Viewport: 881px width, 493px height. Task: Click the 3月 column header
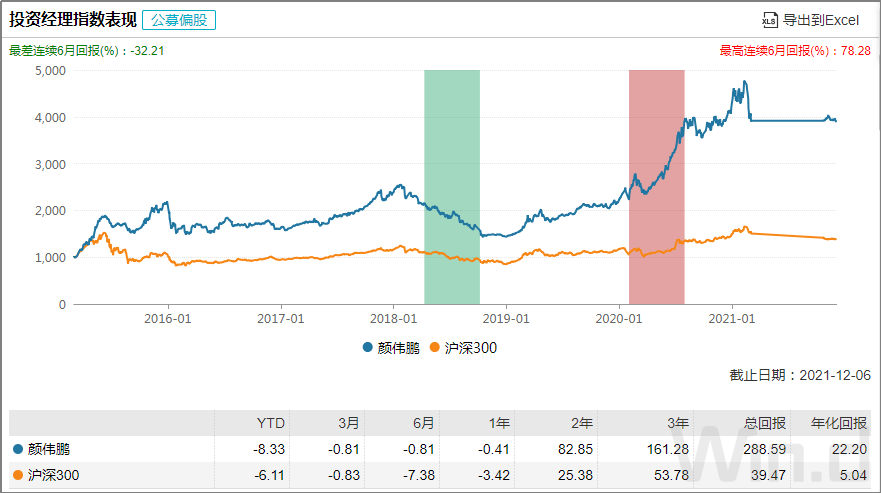348,423
